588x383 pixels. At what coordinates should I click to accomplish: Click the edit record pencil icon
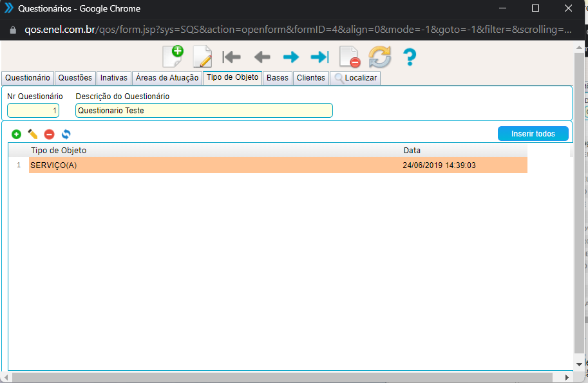point(202,57)
